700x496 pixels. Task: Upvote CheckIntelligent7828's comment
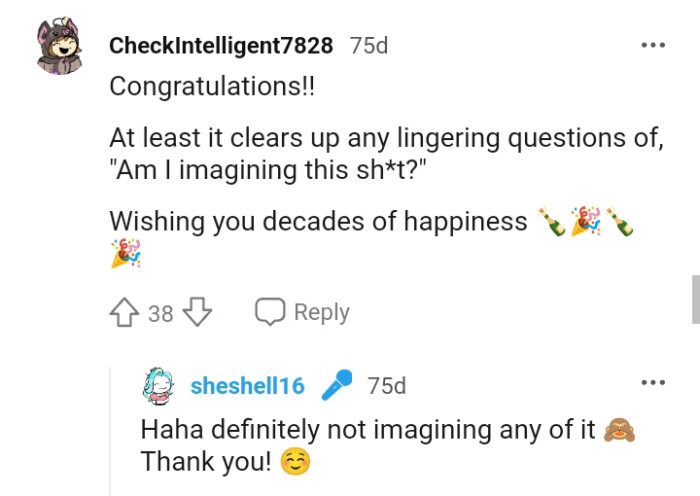126,313
